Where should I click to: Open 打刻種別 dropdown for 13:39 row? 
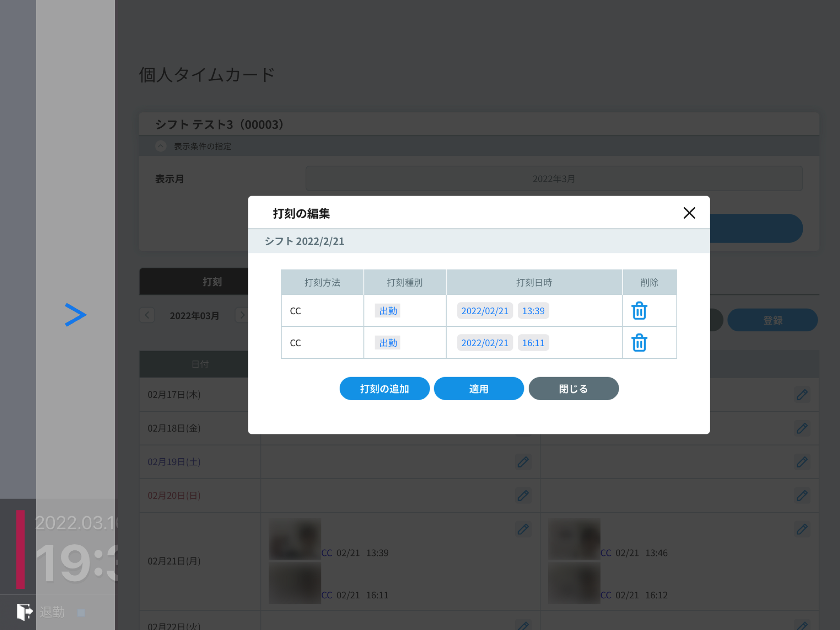tap(388, 311)
